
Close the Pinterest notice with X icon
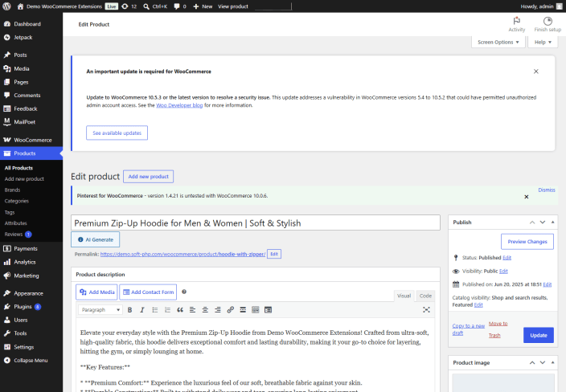coord(527,197)
